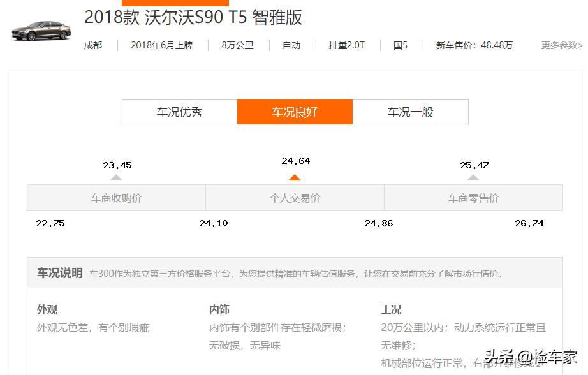This screenshot has width=588, height=375.
Task: Select the 车况优秀 condition tab
Action: pyautogui.click(x=180, y=112)
